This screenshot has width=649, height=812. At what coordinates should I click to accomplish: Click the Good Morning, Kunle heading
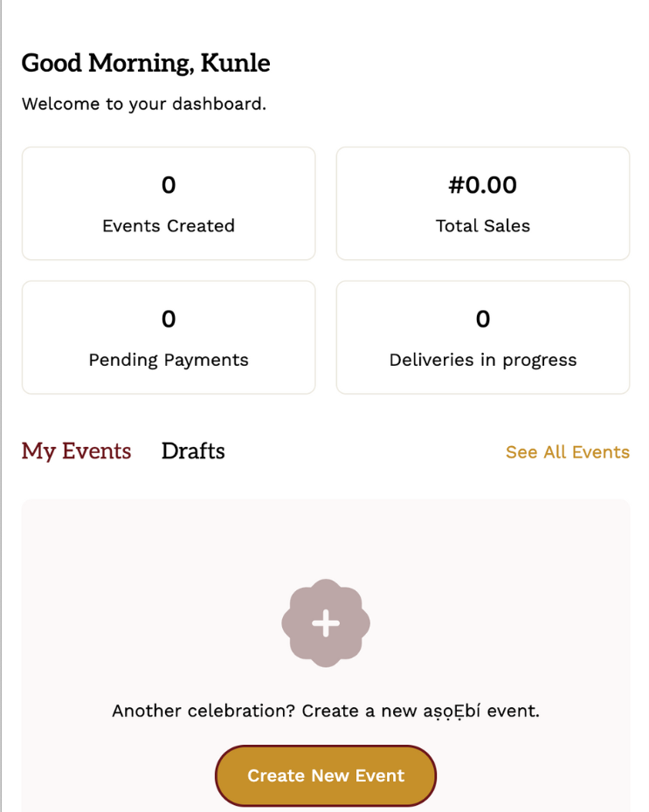point(145,63)
